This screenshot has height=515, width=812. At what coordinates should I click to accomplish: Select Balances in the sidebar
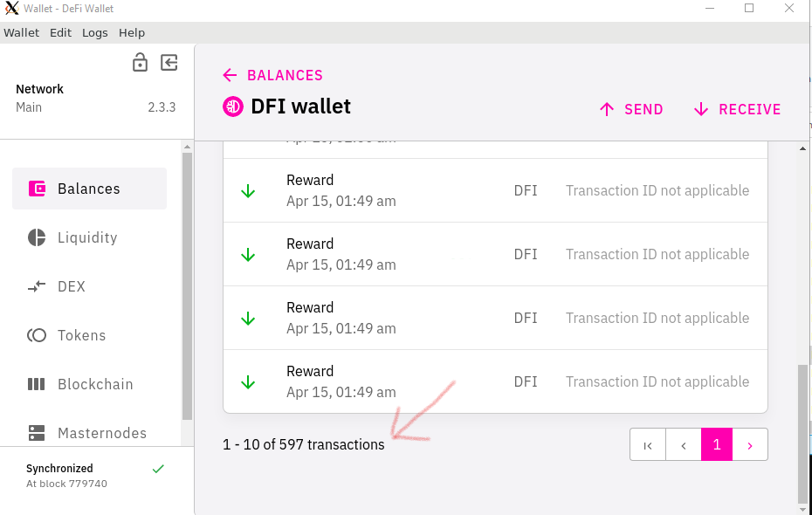pos(90,189)
